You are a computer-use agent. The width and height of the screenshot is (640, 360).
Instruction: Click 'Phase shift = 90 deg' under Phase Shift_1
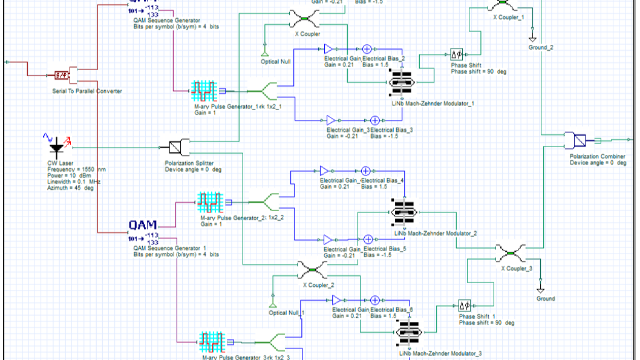click(487, 322)
